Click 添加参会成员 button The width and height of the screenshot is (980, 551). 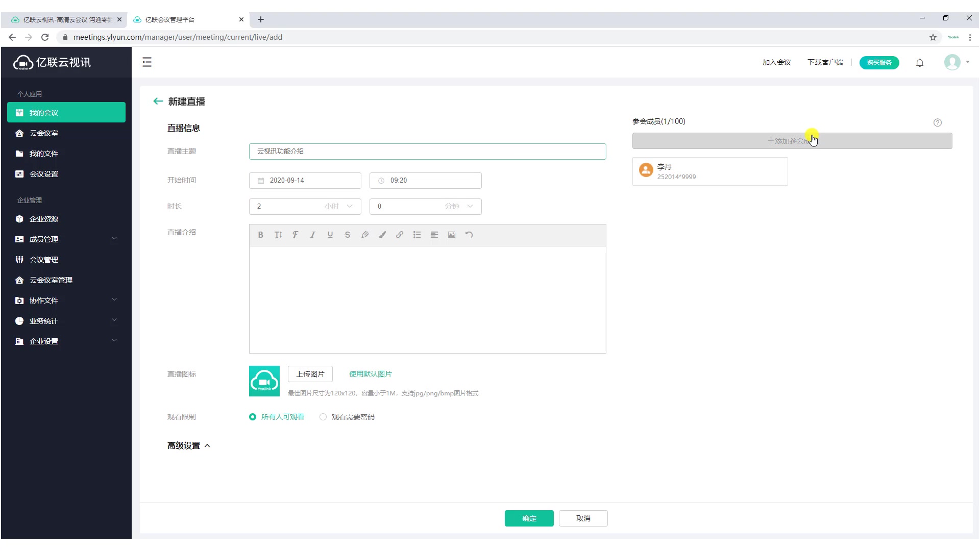click(792, 141)
